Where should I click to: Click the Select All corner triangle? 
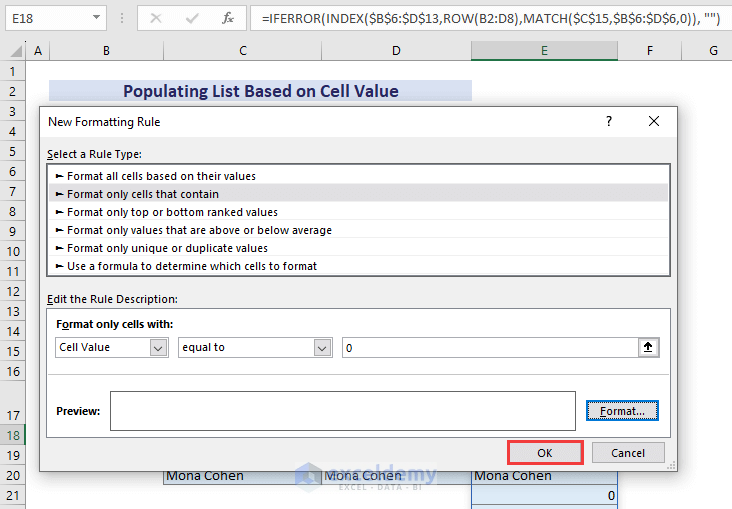(12, 51)
